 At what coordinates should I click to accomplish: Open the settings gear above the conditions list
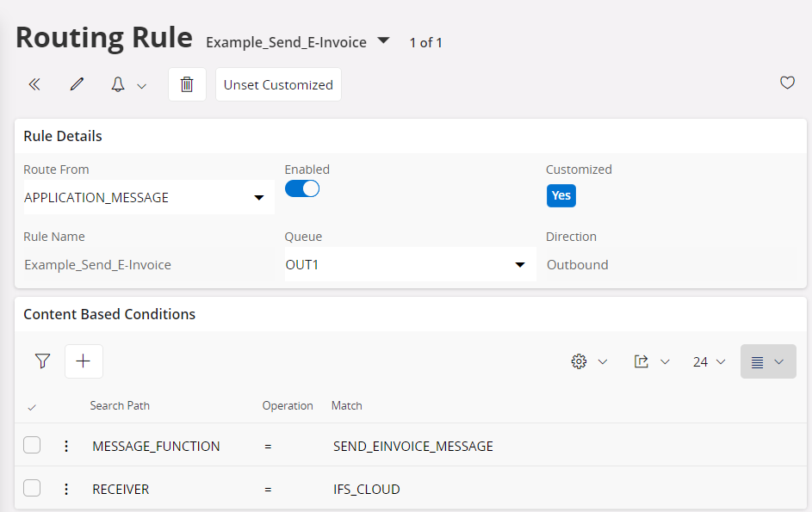[580, 361]
